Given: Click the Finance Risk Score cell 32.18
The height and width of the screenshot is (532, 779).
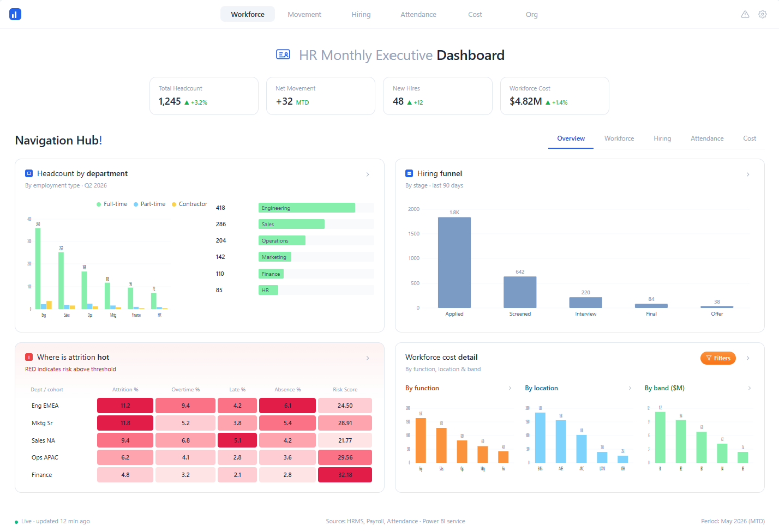Looking at the screenshot, I should pos(345,475).
